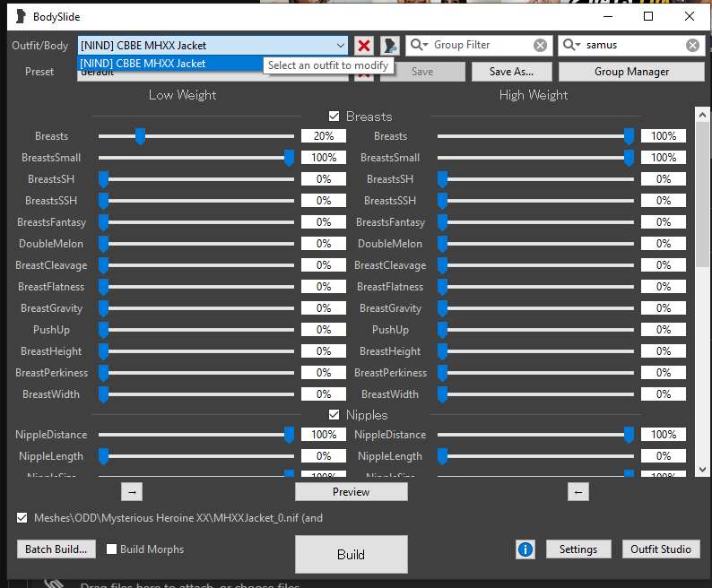Image resolution: width=712 pixels, height=588 pixels.
Task: Copy high weight values to low with left arrow
Action: (578, 492)
